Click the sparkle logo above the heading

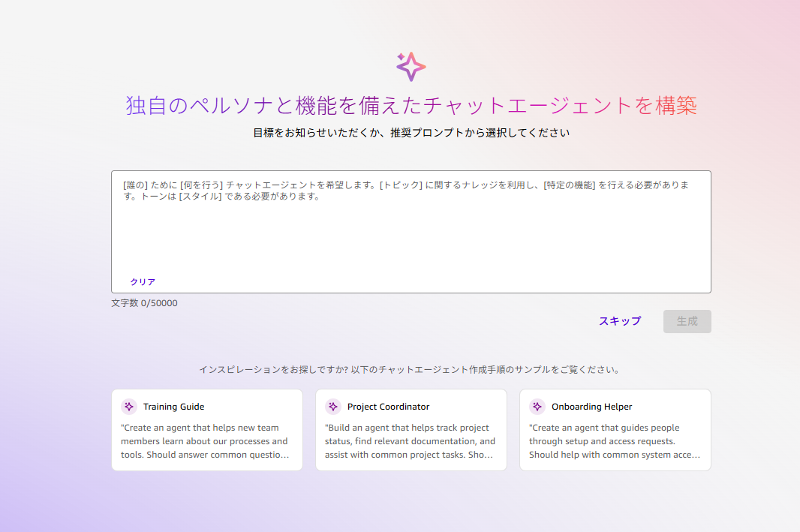click(x=411, y=67)
